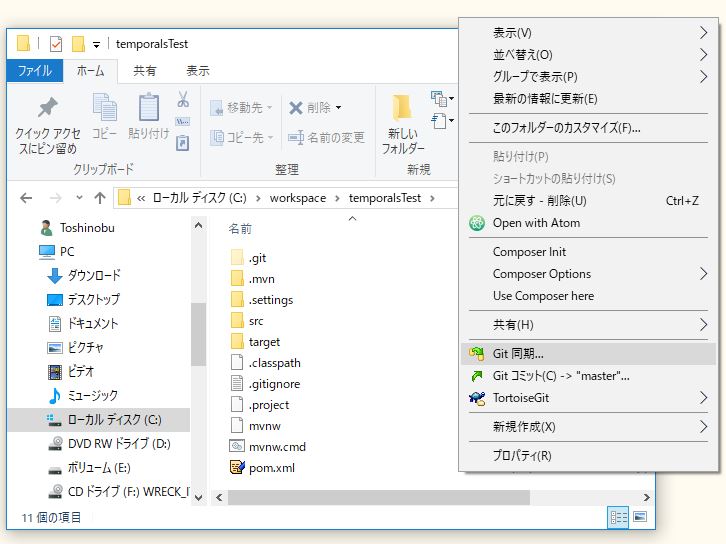Switch to the 共有 ribbon tab
Image resolution: width=726 pixels, height=544 pixels.
pyautogui.click(x=144, y=71)
